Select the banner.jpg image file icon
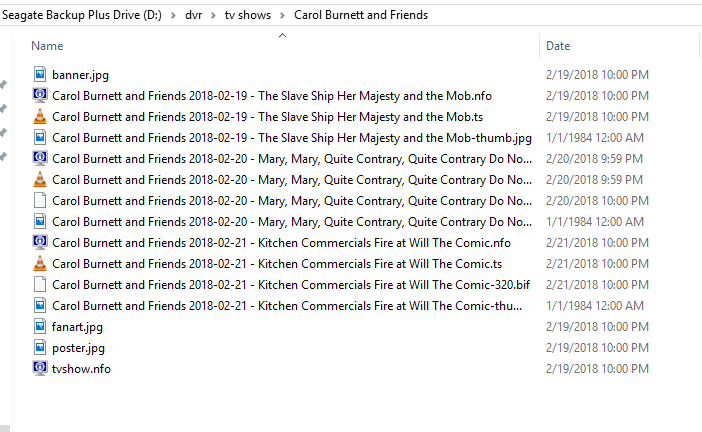This screenshot has height=432, width=702. (x=40, y=74)
